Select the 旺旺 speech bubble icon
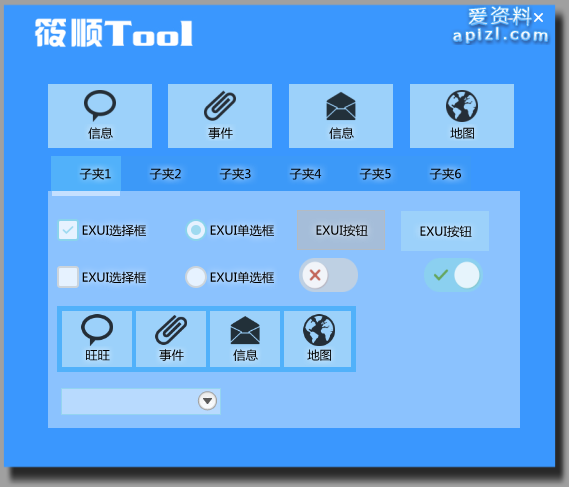Screen dimensions: 569x487 click(97, 339)
